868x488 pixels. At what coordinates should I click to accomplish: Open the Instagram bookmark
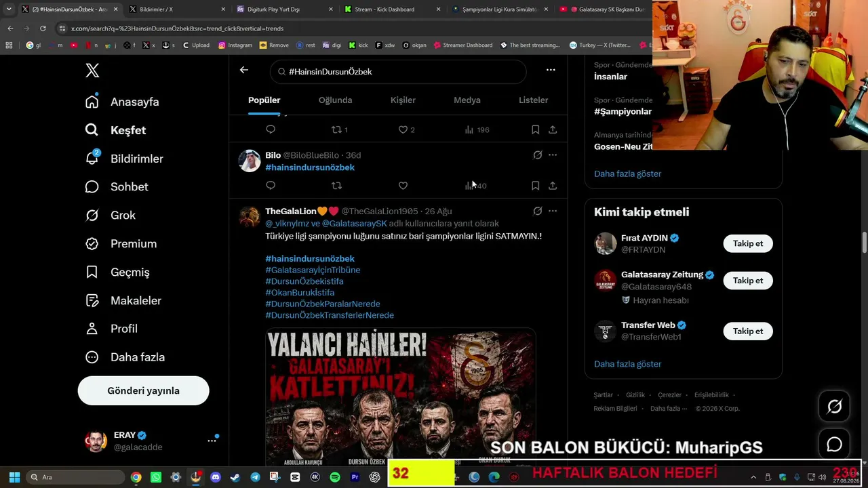(x=235, y=45)
